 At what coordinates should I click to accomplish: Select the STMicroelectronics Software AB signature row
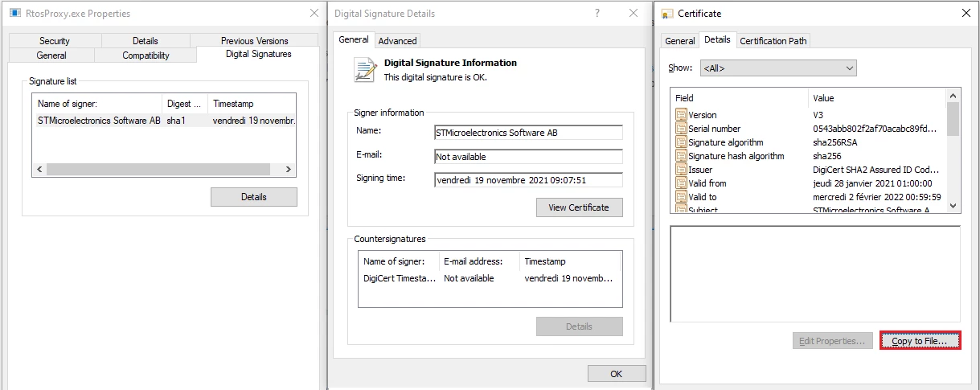[x=164, y=121]
